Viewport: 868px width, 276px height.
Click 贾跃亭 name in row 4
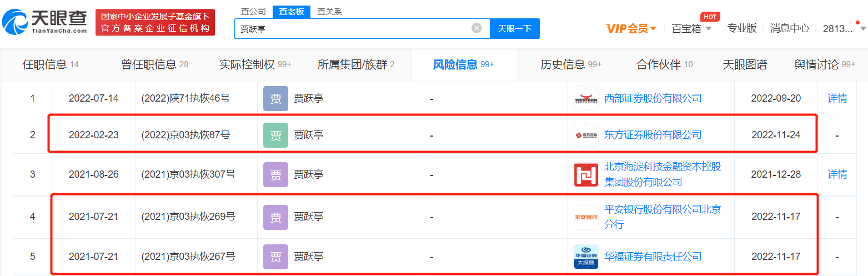pyautogui.click(x=309, y=217)
